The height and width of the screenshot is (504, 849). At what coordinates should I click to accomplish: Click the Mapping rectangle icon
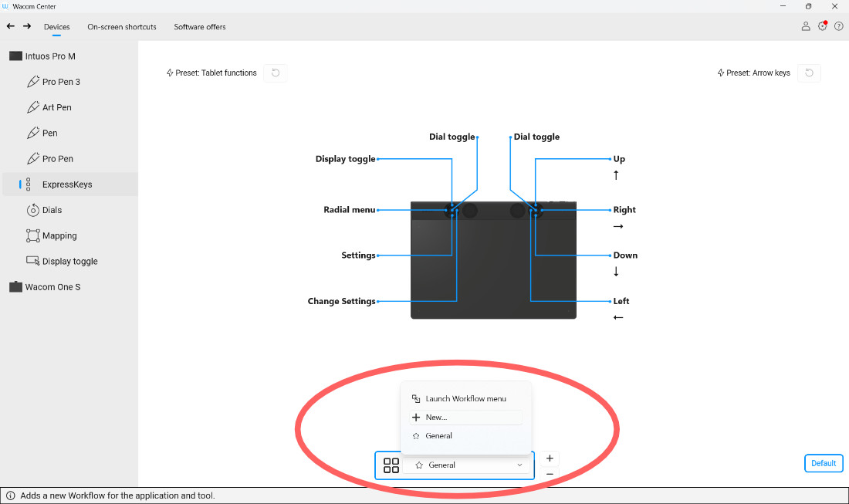click(x=33, y=235)
